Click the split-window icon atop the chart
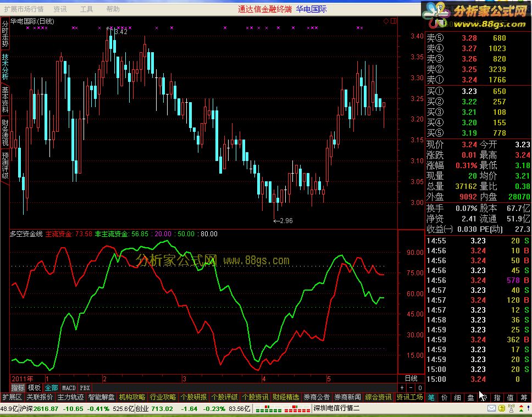 pyautogui.click(x=394, y=21)
